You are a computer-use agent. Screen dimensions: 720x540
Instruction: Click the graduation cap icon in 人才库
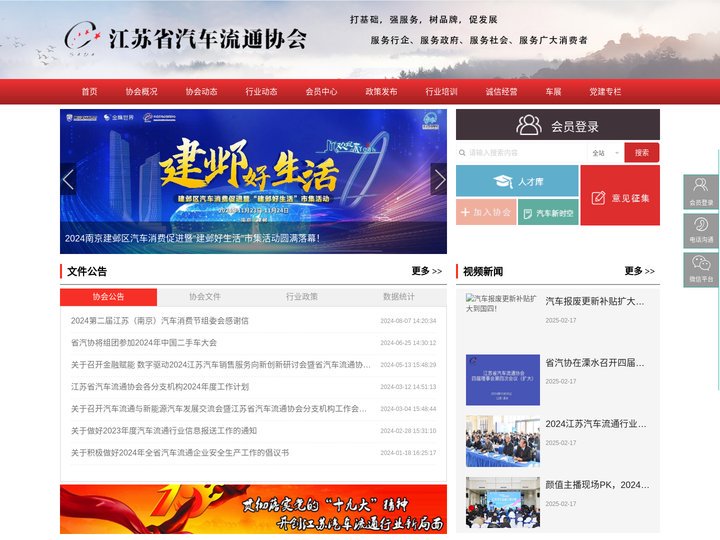[x=503, y=181]
